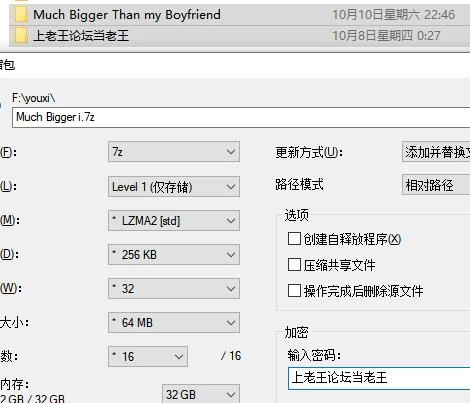Viewport: 470px width, 403px height.
Task: Open the memory usage dropdown showing 32 GB
Action: pos(201,394)
